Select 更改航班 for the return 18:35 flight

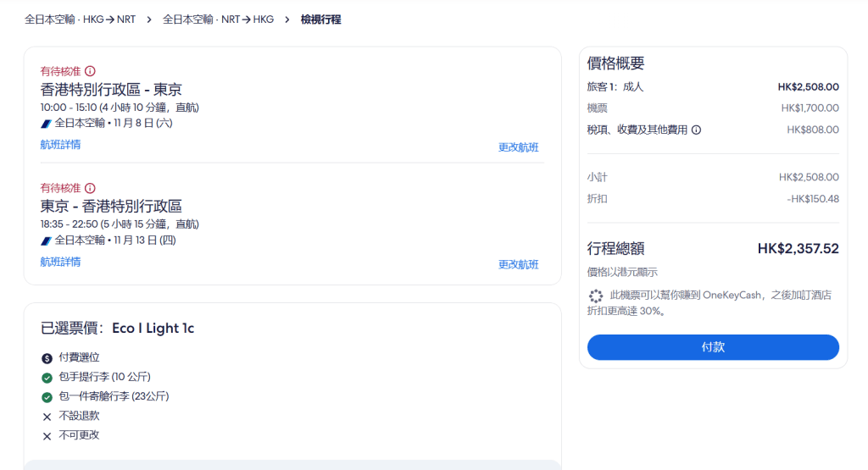coord(518,264)
